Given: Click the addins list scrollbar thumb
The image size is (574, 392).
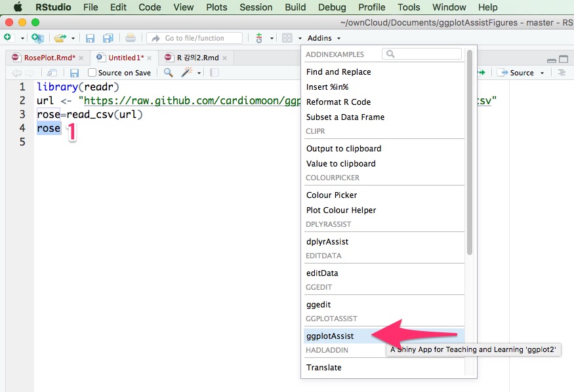Looking at the screenshot, I should click(x=470, y=152).
